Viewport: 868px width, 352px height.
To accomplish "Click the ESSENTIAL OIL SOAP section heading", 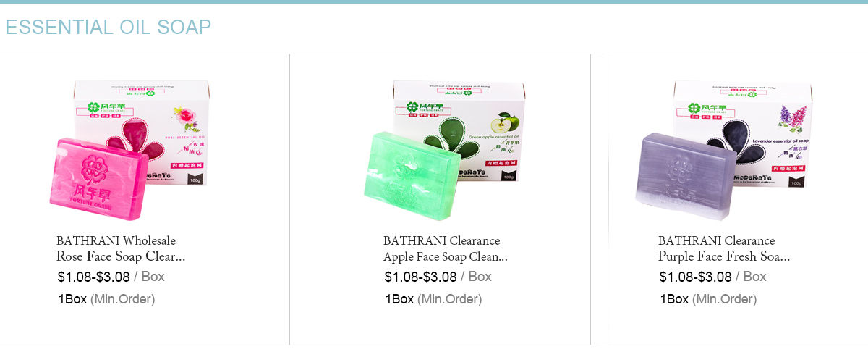I will pyautogui.click(x=109, y=28).
